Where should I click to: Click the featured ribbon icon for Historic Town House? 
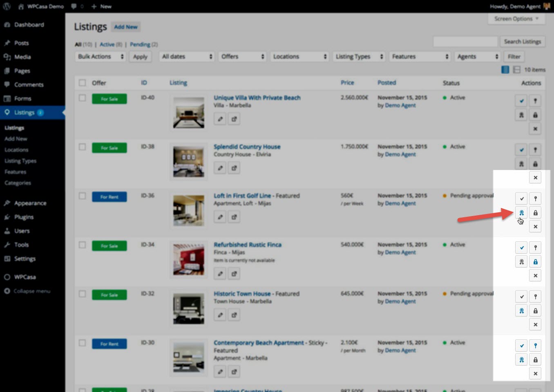coord(521,310)
